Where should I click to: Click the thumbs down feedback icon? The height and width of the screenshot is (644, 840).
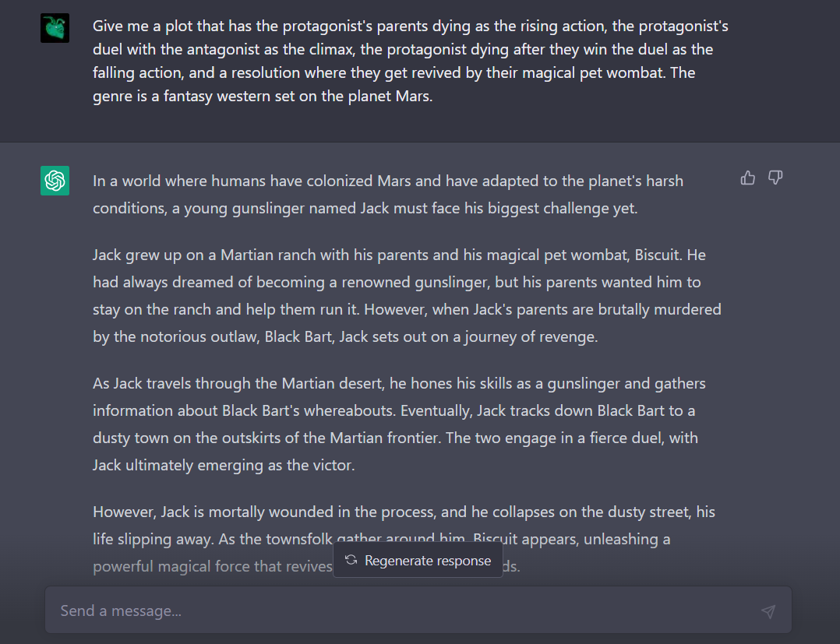coord(775,178)
